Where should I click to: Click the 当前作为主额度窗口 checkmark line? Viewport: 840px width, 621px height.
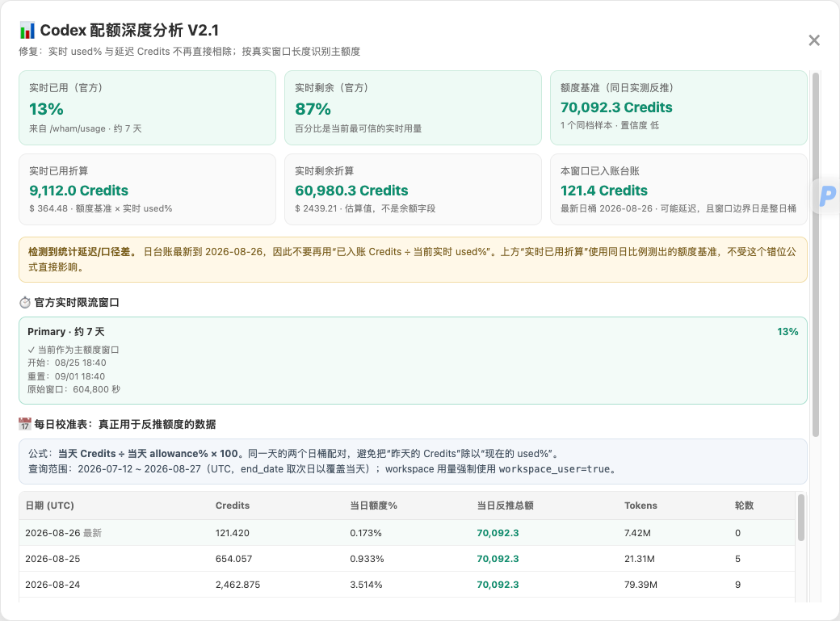(x=73, y=350)
